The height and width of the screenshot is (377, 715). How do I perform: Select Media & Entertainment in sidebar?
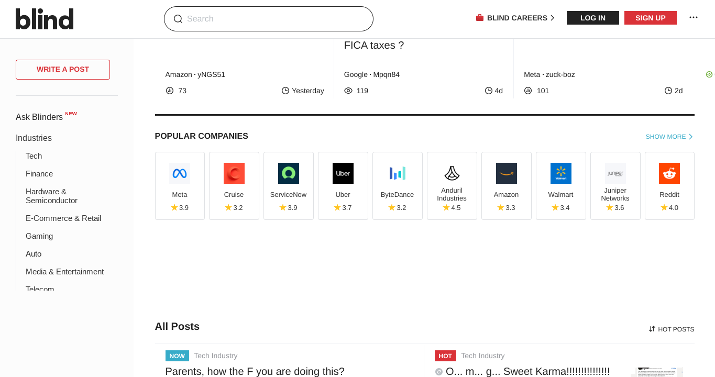point(65,272)
